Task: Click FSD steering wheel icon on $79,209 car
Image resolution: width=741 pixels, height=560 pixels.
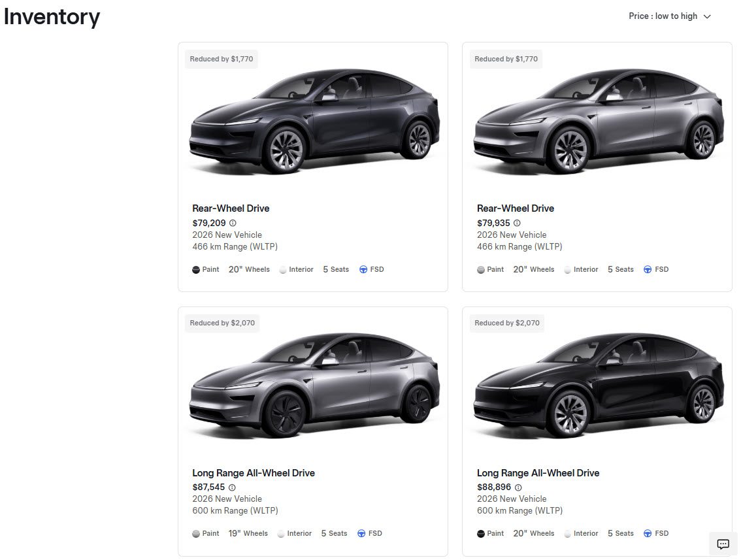Action: click(363, 269)
